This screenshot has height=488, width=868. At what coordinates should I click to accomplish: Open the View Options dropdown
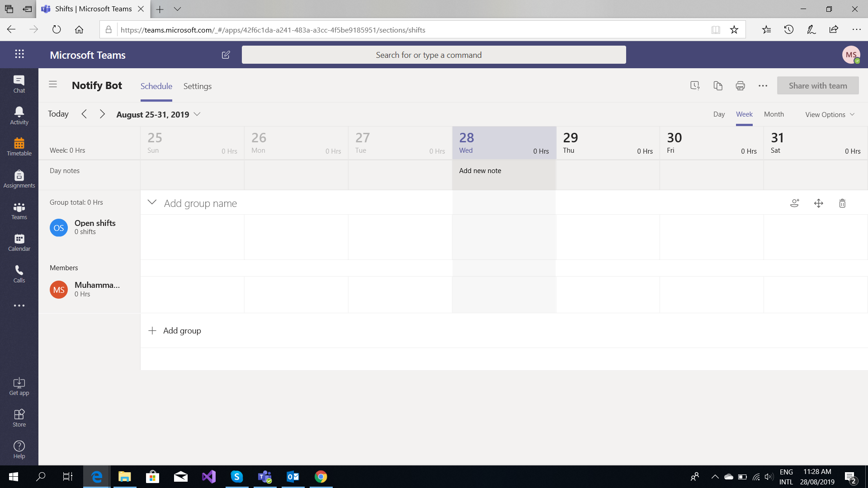click(830, 114)
